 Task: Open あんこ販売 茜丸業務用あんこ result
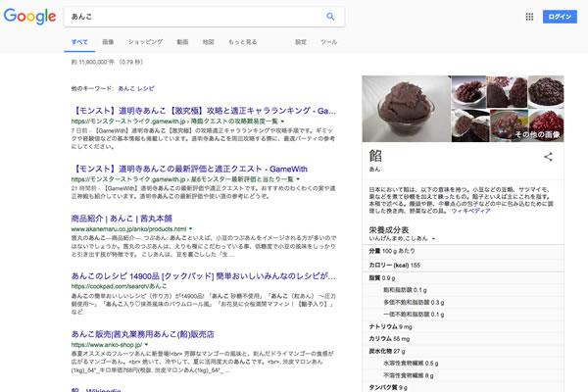[x=142, y=334]
